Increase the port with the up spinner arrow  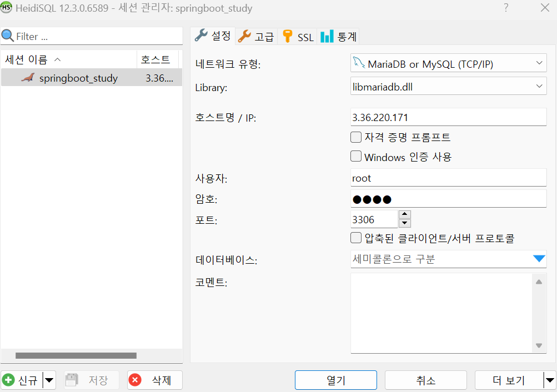405,214
